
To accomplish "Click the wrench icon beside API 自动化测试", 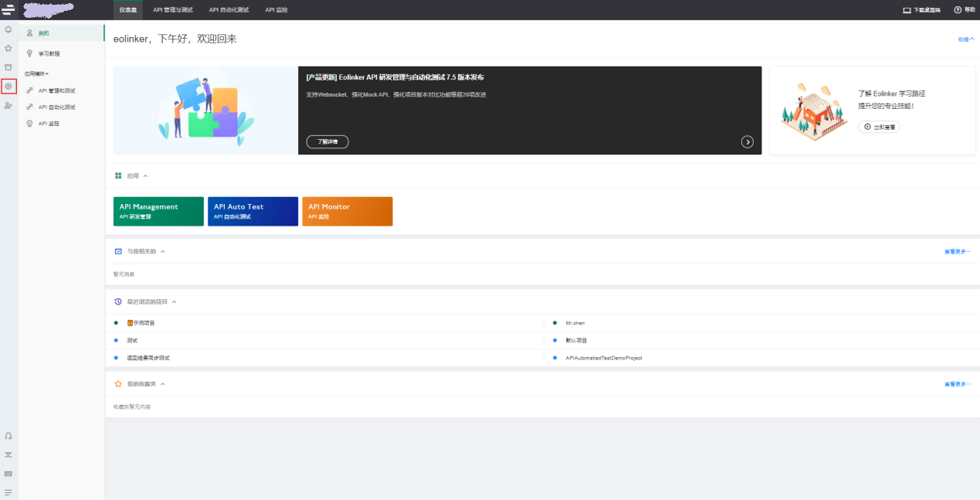I will 29,107.
